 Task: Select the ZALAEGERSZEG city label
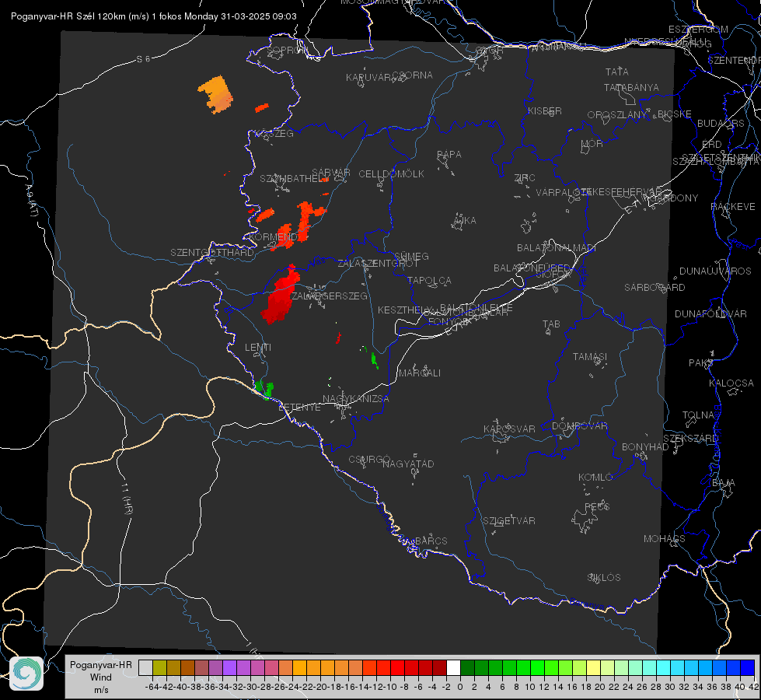coord(329,296)
